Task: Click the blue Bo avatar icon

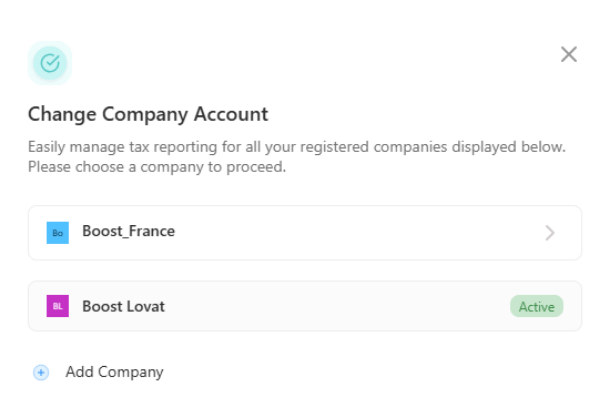Action: point(57,233)
